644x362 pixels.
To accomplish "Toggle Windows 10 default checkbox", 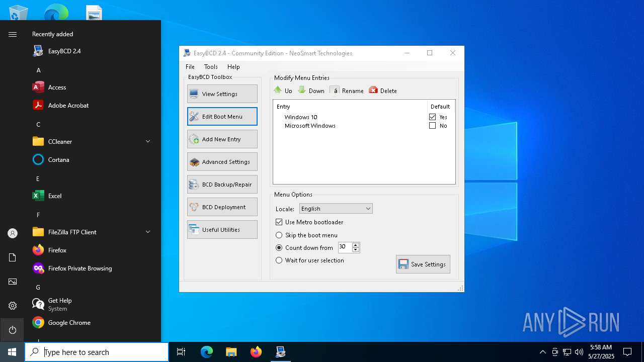I will coord(432,117).
